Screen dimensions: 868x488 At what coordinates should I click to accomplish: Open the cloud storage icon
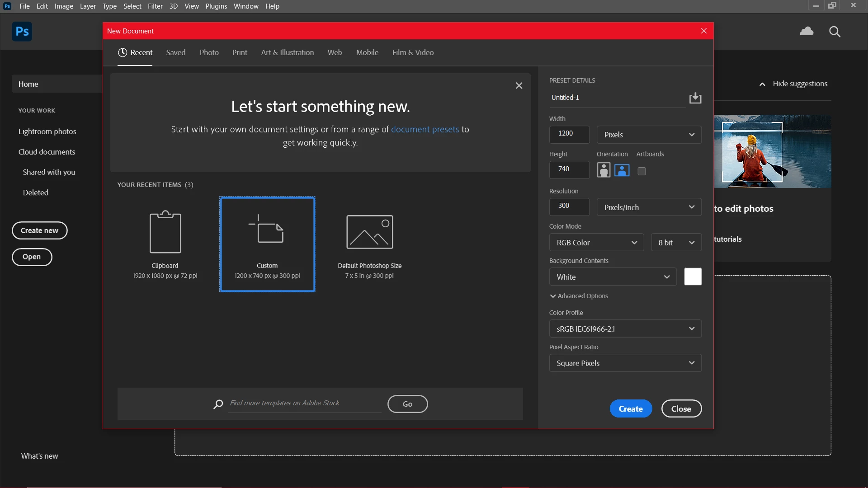pyautogui.click(x=807, y=31)
